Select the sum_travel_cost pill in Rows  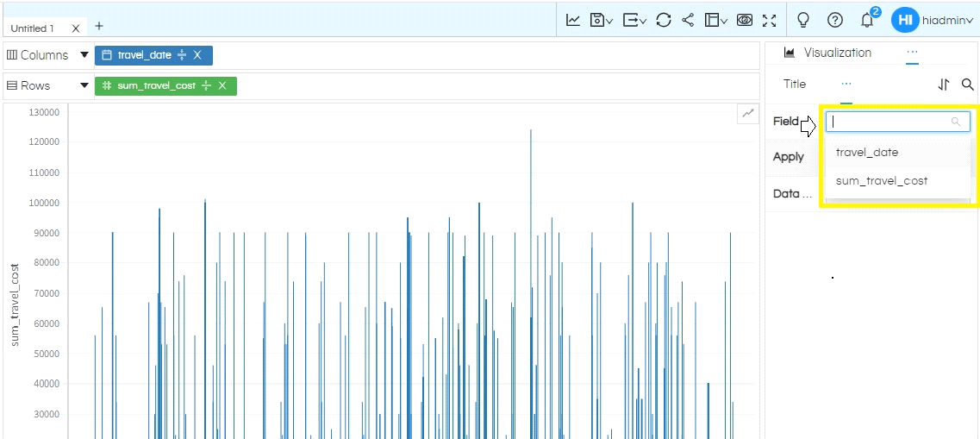click(165, 85)
